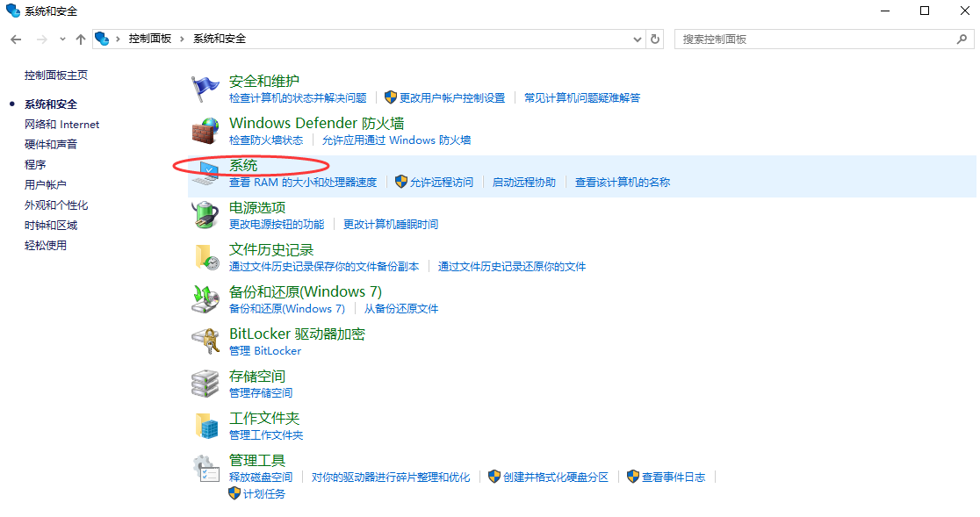980x517 pixels.
Task: Click the 工作文件夹 blue folder icon
Action: click(204, 426)
